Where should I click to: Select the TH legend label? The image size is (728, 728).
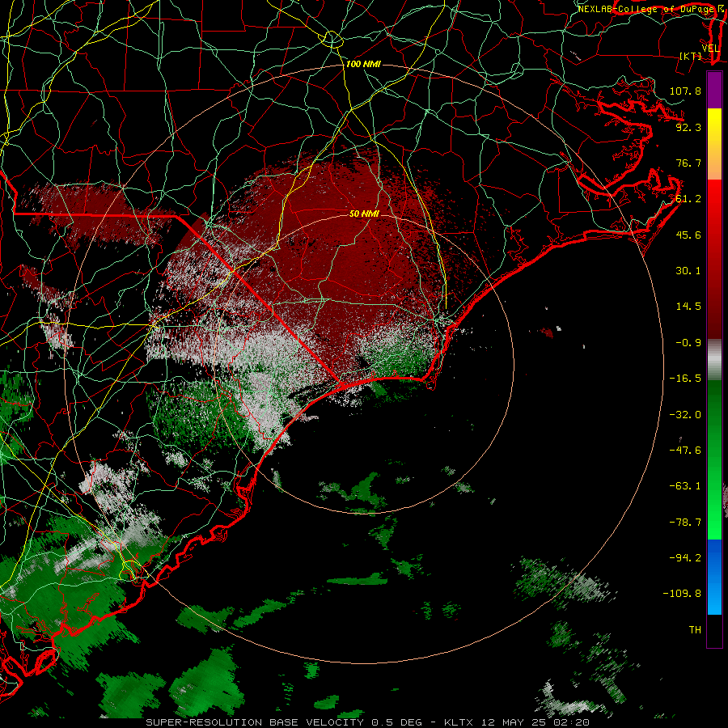click(695, 630)
